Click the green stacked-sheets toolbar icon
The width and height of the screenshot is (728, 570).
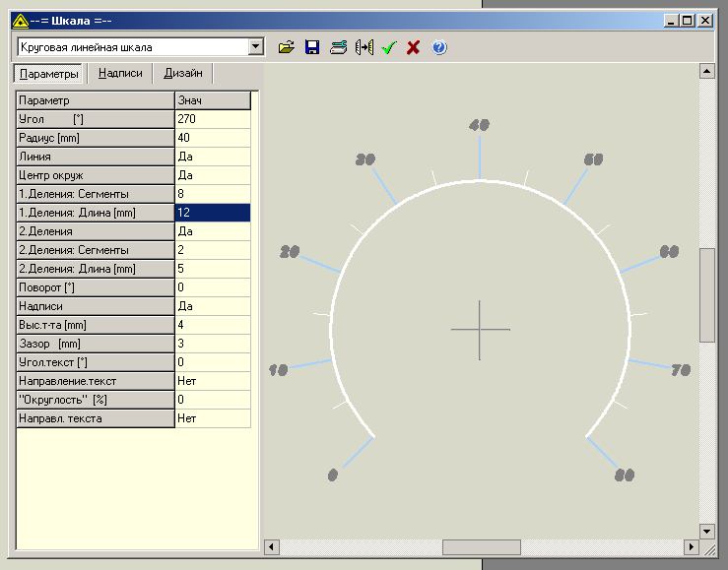point(338,47)
